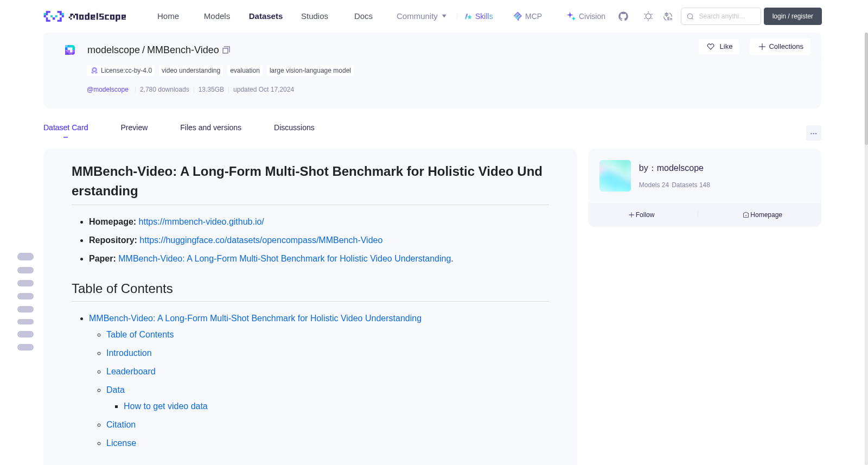Screen dimensions: 868x465
Task: Click the 'Models 24' count text
Action: coord(654,185)
